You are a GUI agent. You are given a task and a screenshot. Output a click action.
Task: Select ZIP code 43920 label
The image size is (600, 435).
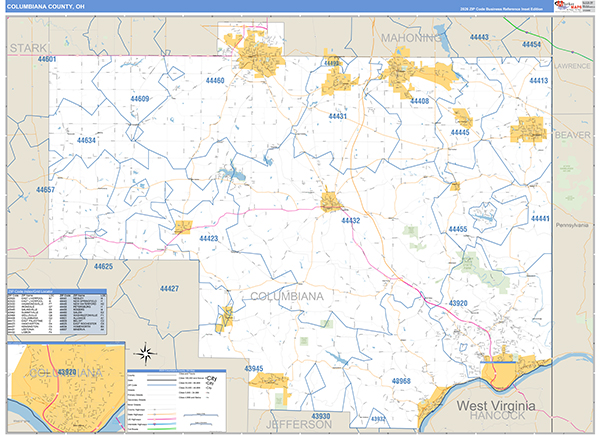[457, 302]
